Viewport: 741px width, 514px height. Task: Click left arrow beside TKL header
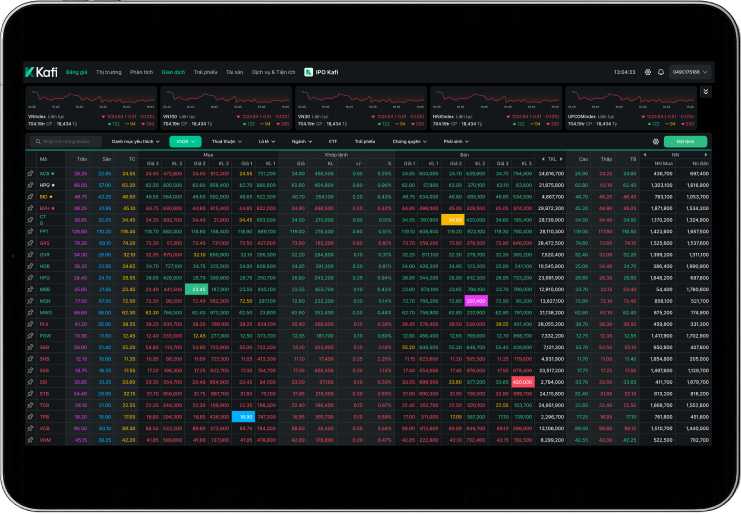543,159
